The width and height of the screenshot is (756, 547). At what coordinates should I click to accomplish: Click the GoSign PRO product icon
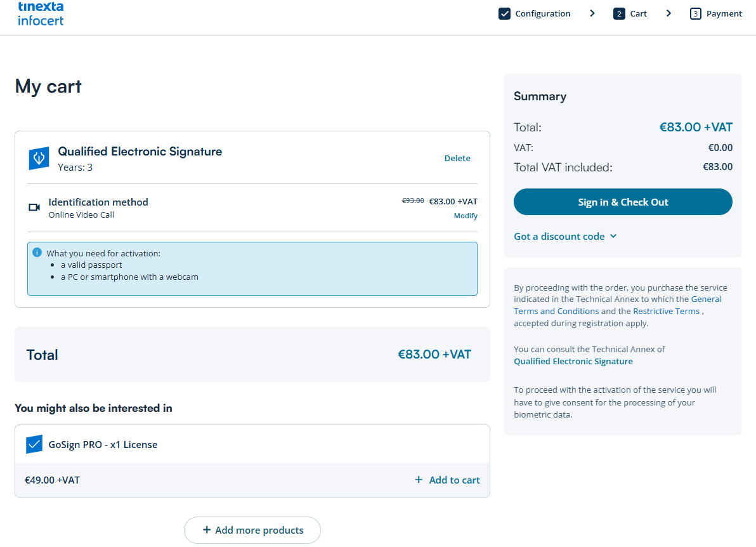[34, 444]
